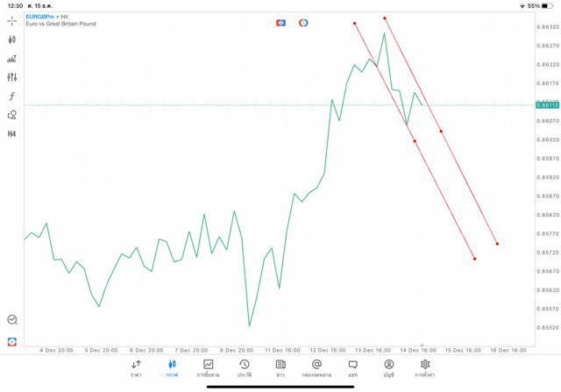Viewport: 561px width, 392px height.
Task: Open the News (ข่าว) tab
Action: [280, 368]
